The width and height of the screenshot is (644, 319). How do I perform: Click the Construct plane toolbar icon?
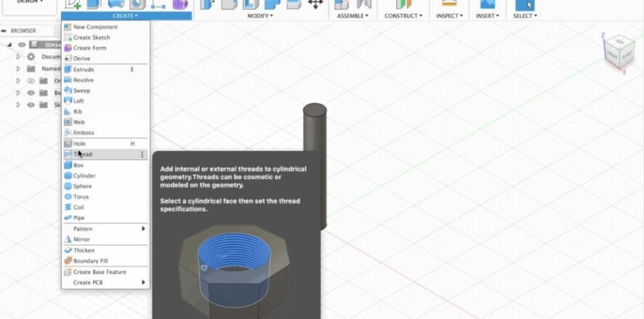[x=403, y=4]
